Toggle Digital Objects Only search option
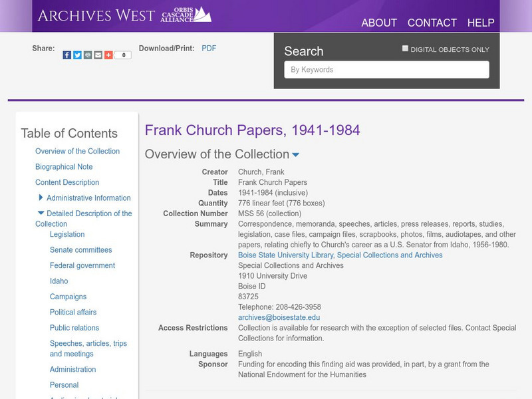Image resolution: width=532 pixels, height=399 pixels. pos(404,49)
